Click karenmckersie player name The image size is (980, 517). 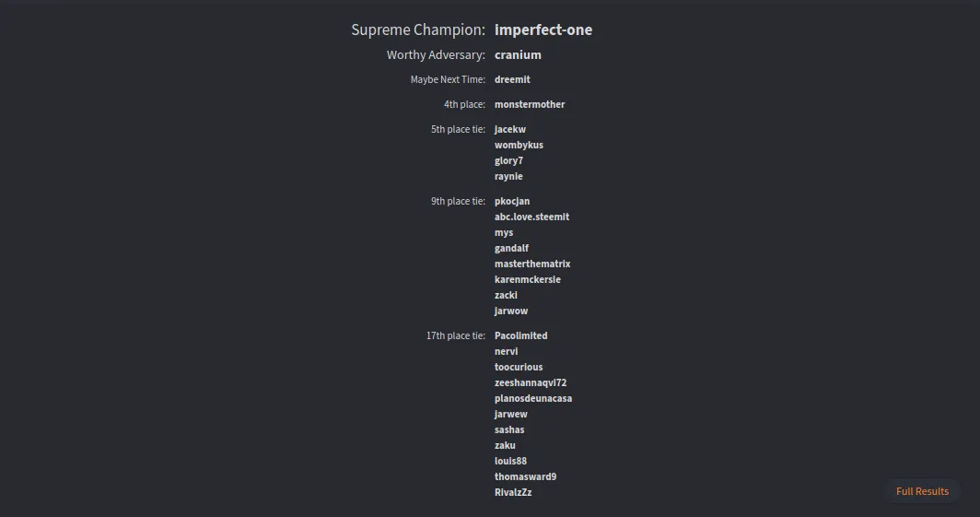[528, 279]
